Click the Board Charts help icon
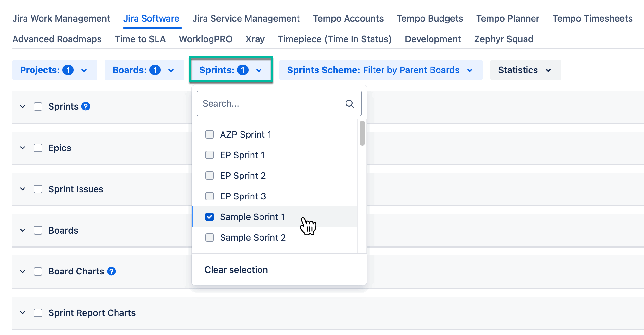Viewport: 644px width, 335px height. coord(111,271)
